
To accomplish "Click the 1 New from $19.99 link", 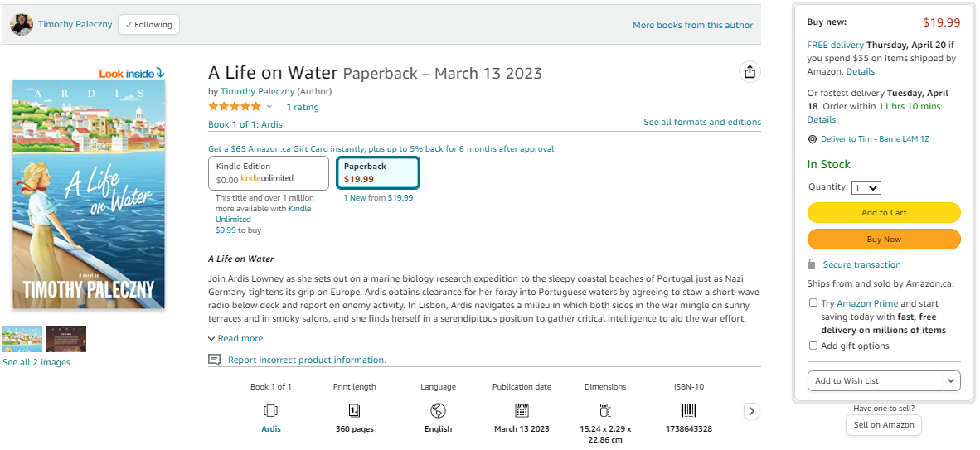I will 378,197.
